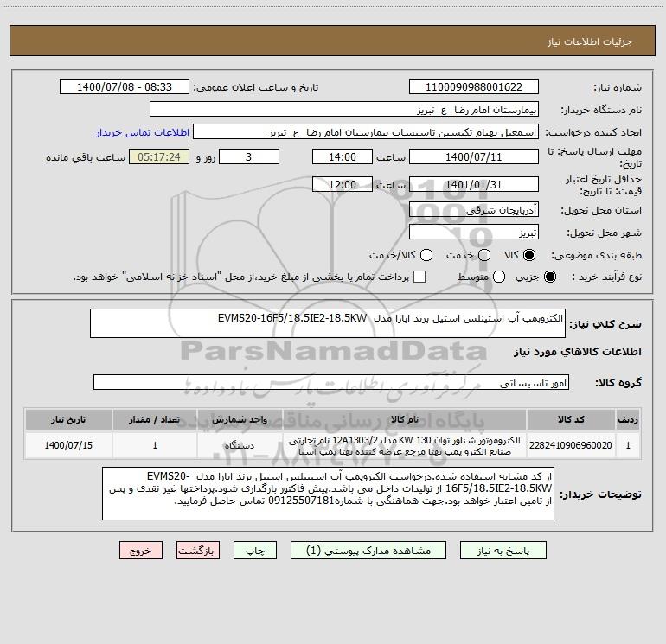Click the announcement date field 1400/07/08 - 08:33
Viewport: 666px width, 644px height.
click(125, 86)
